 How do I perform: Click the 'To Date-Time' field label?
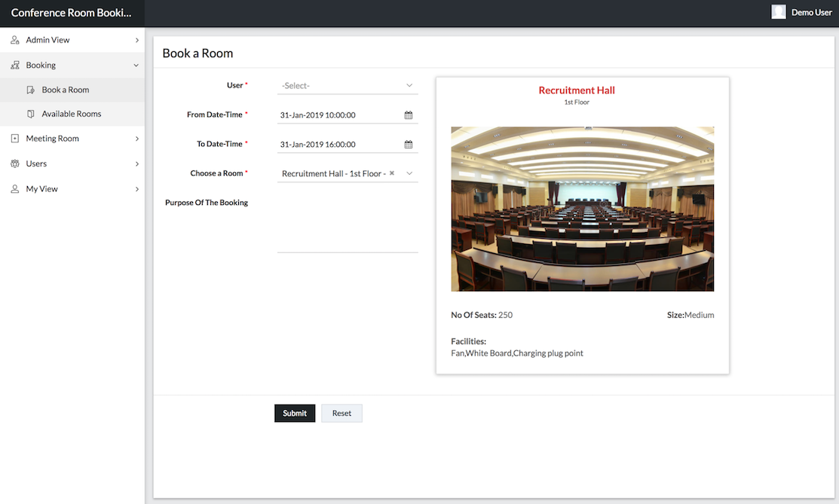tap(219, 144)
